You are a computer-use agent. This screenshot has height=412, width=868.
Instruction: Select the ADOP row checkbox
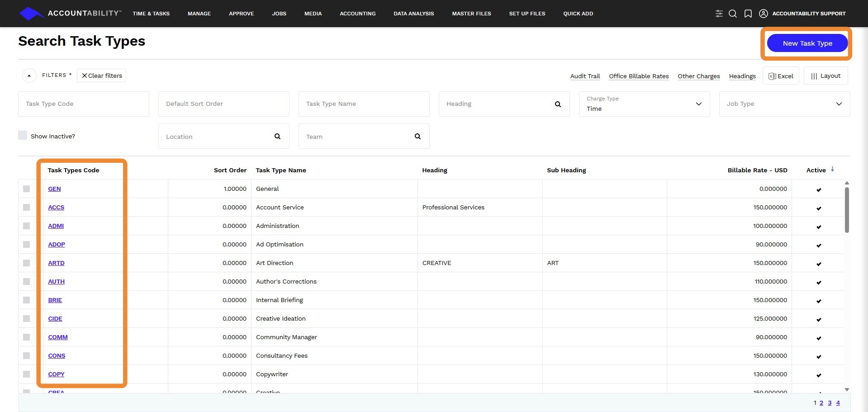(27, 244)
